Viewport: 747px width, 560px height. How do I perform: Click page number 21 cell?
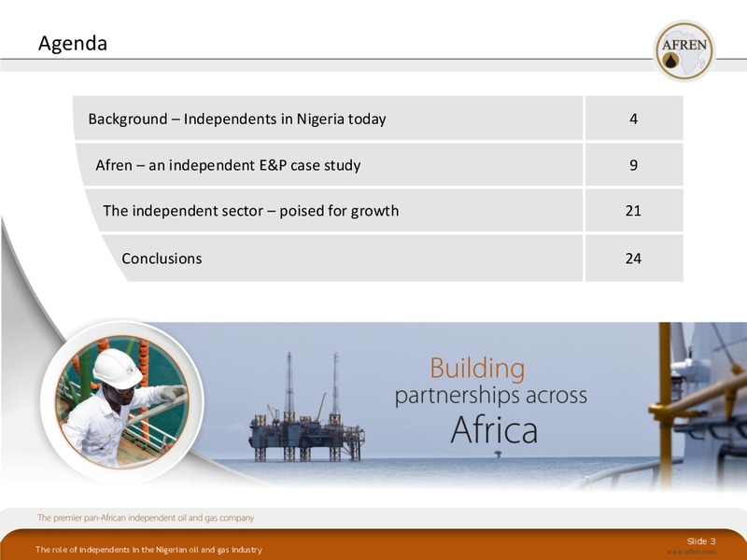634,211
